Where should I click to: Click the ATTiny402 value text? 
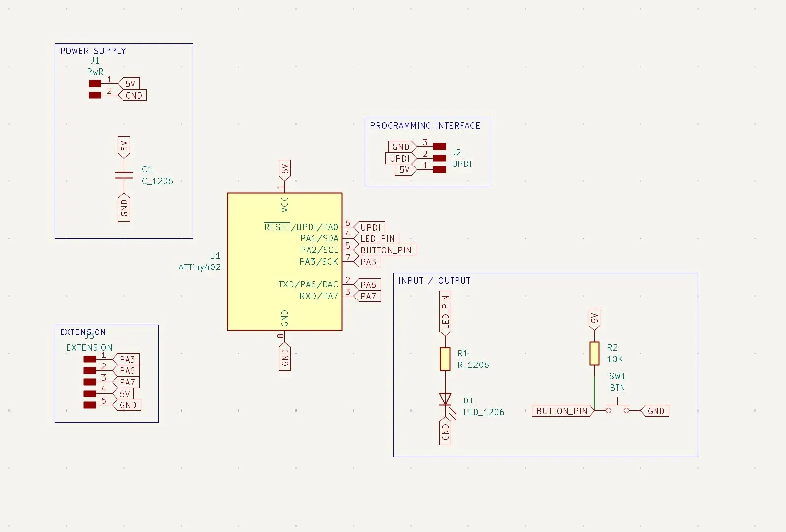click(199, 267)
